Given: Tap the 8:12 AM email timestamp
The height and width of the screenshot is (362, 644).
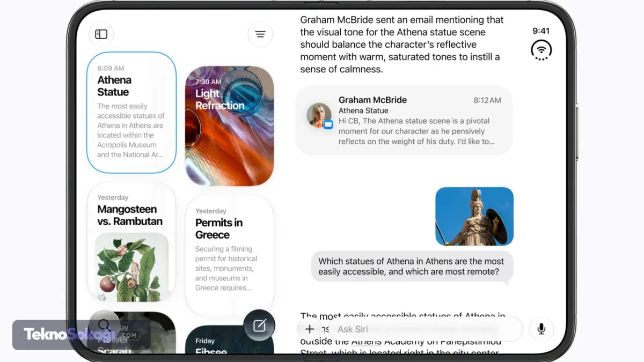Looking at the screenshot, I should 487,100.
